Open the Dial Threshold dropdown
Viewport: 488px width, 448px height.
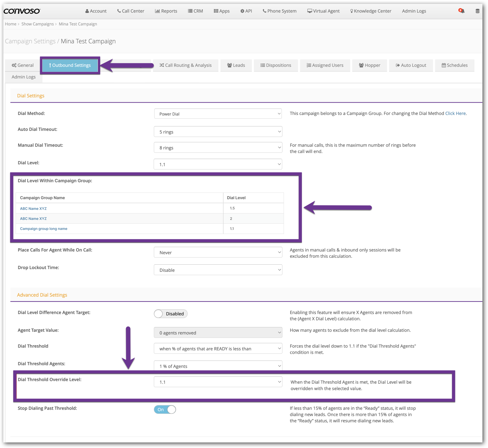click(218, 348)
